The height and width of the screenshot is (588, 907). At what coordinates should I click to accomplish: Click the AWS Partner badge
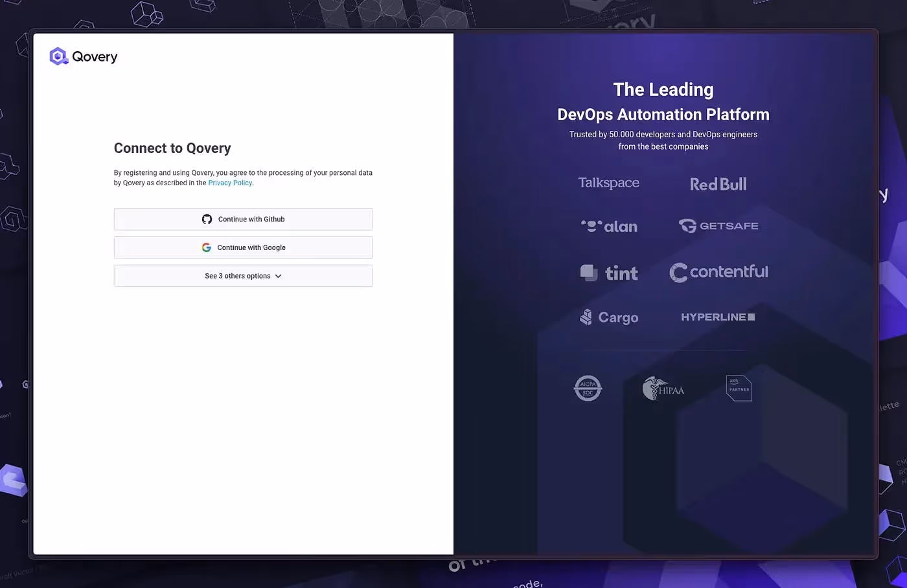pyautogui.click(x=739, y=388)
